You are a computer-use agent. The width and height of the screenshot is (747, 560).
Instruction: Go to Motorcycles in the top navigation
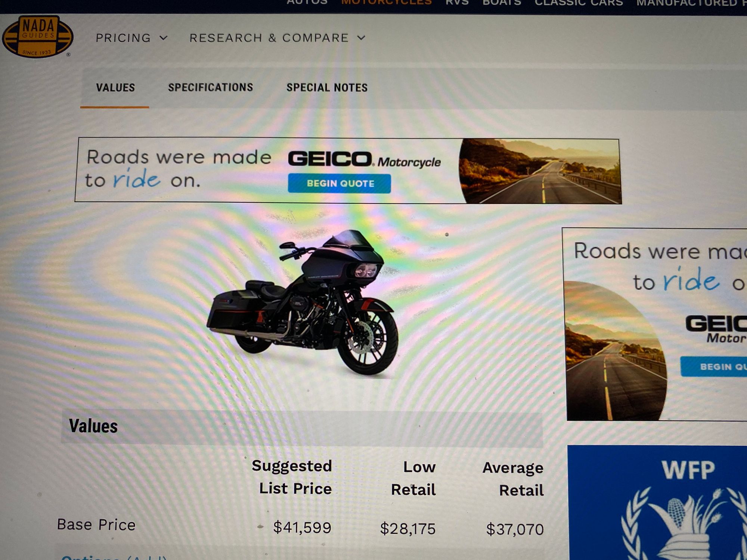click(x=386, y=3)
